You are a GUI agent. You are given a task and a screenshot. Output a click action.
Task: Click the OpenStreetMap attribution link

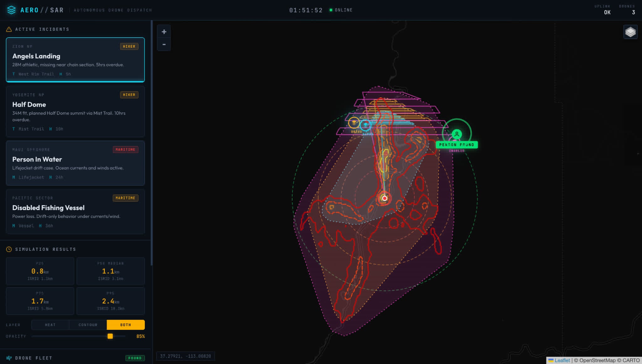[597, 360]
